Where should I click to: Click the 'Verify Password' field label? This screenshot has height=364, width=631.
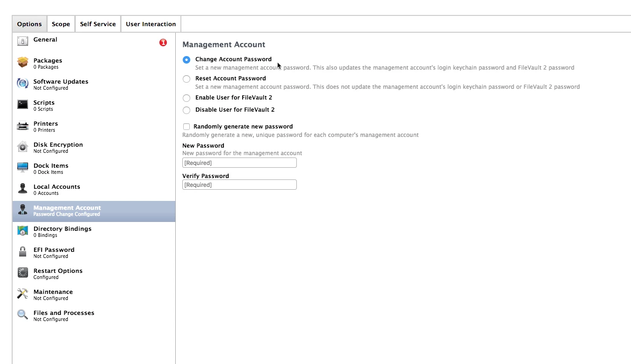(x=206, y=176)
